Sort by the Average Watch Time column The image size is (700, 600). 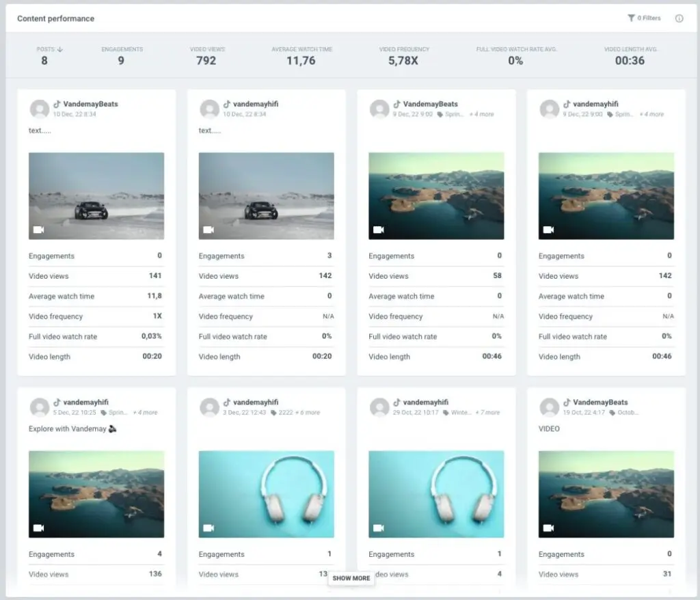tap(301, 49)
